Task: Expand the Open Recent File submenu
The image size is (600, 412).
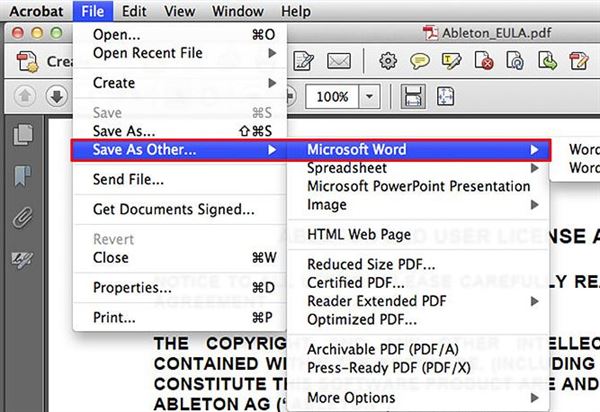Action: click(x=179, y=53)
